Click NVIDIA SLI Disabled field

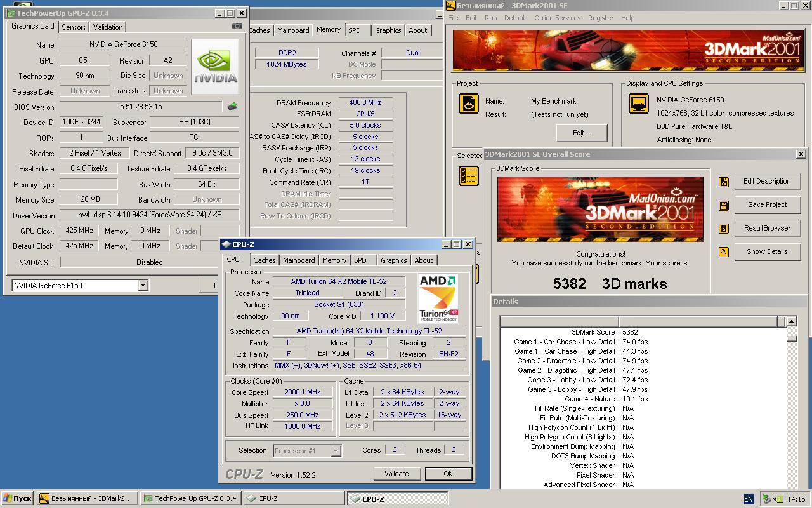tap(150, 262)
